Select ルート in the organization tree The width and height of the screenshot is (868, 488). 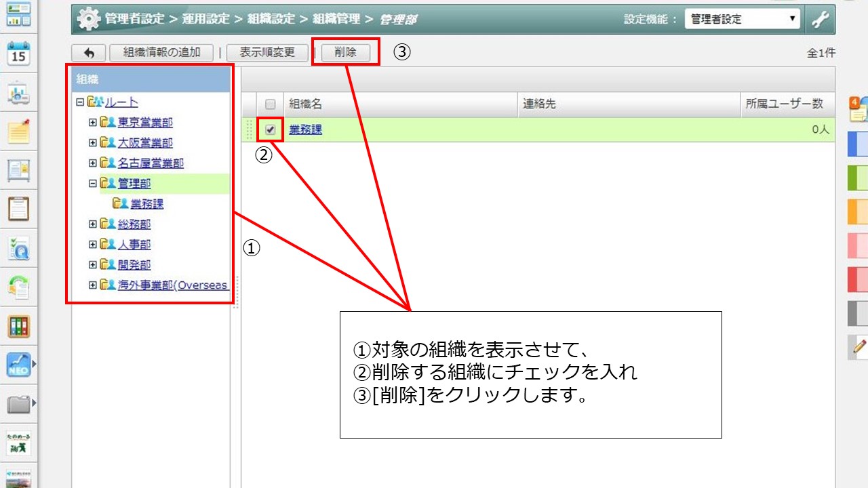pos(121,102)
